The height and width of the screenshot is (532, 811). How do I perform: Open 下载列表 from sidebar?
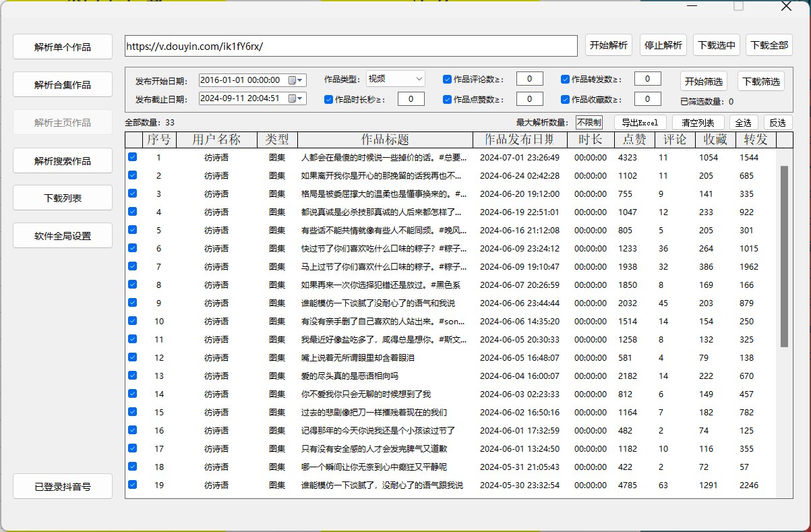(x=63, y=198)
